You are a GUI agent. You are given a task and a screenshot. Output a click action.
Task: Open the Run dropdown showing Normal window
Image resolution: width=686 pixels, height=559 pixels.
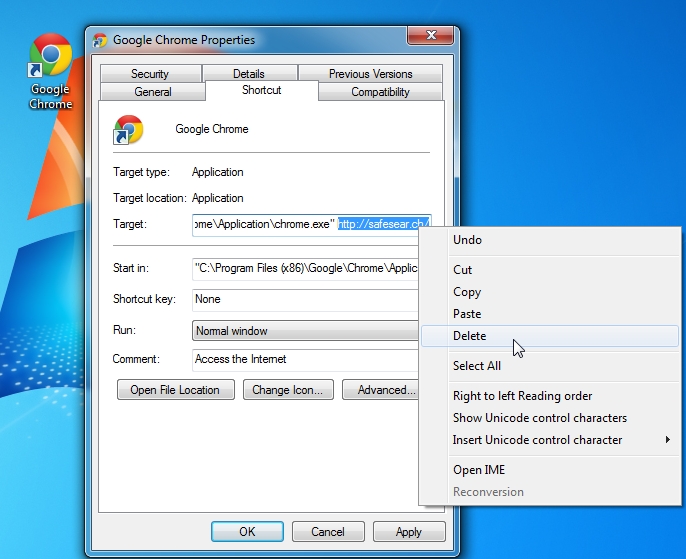[x=305, y=331]
